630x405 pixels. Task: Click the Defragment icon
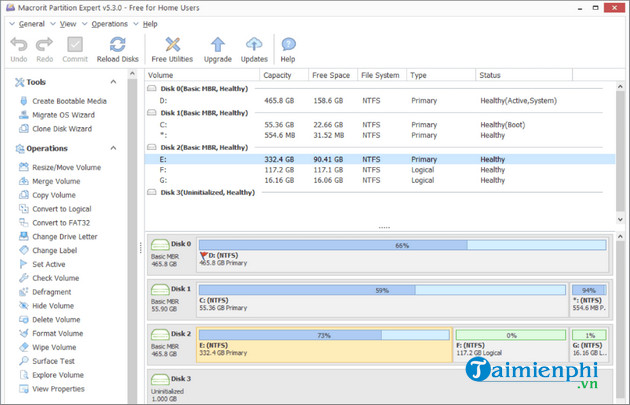click(24, 292)
